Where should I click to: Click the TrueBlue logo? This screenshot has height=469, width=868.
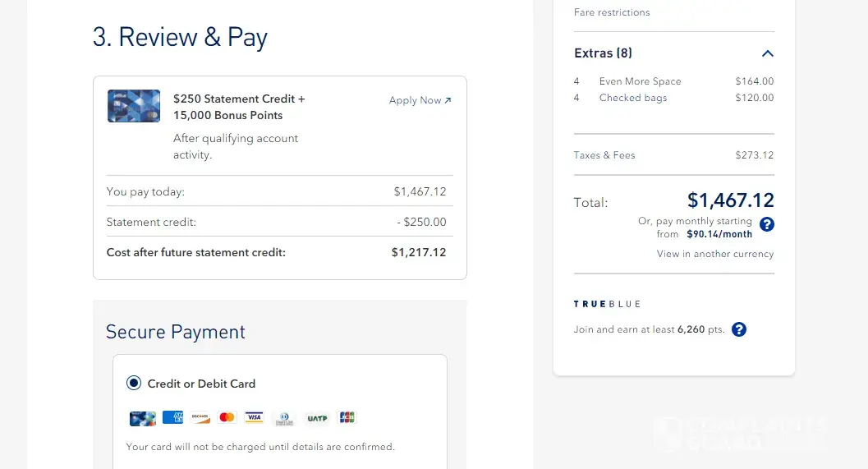pyautogui.click(x=607, y=304)
